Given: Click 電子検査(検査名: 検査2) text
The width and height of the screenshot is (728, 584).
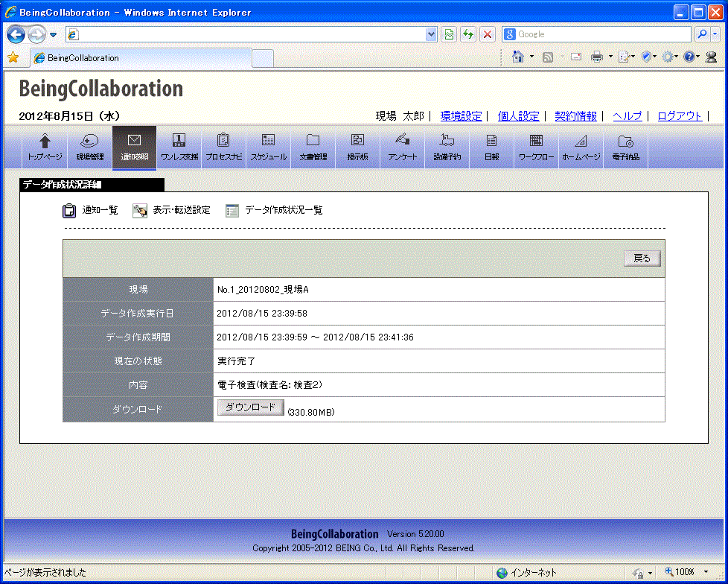Looking at the screenshot, I should 269,385.
